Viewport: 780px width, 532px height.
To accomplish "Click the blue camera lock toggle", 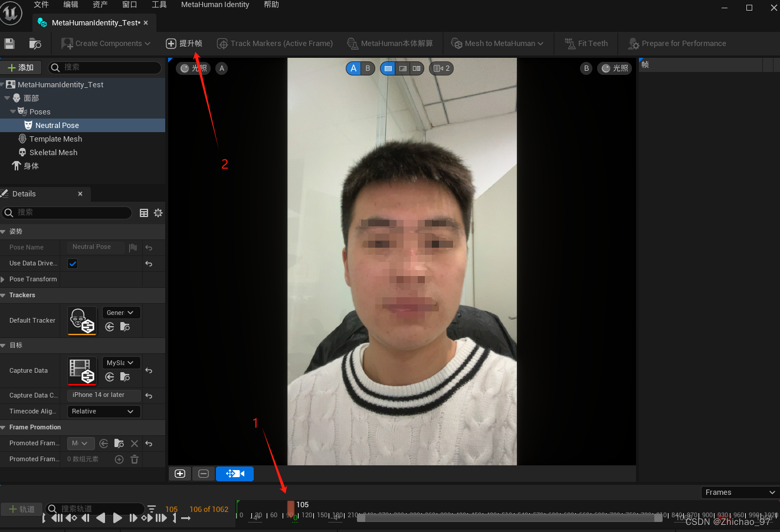I will pyautogui.click(x=235, y=474).
